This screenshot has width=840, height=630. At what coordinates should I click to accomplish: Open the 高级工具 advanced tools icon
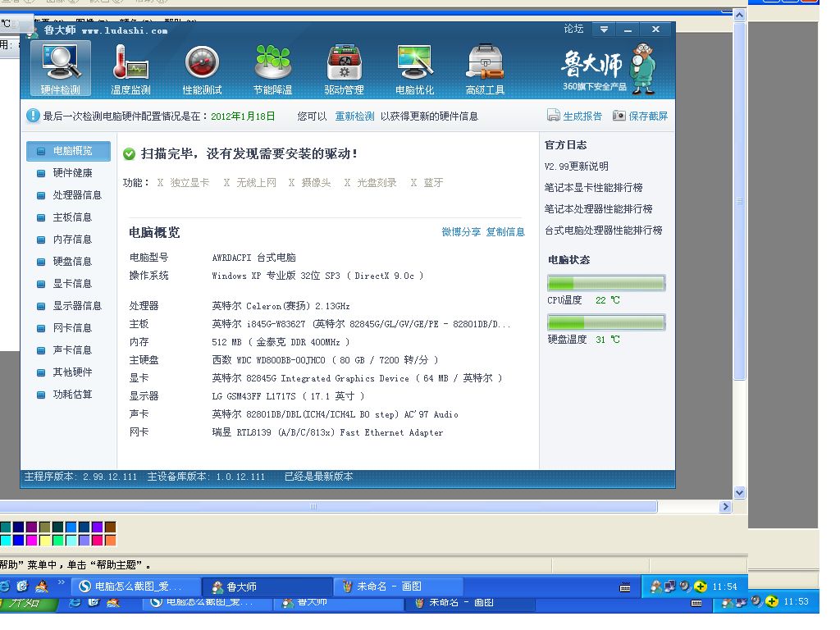click(485, 69)
